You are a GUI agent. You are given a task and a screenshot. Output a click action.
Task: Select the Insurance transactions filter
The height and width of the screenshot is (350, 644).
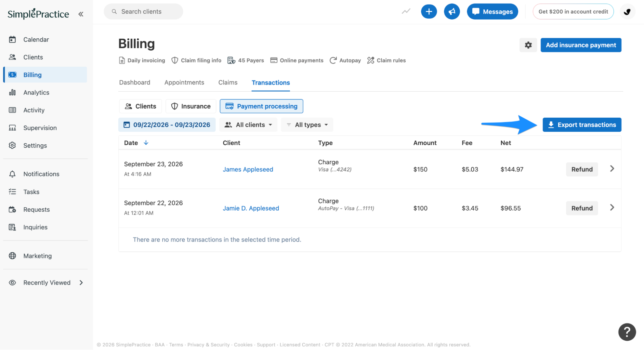point(191,106)
